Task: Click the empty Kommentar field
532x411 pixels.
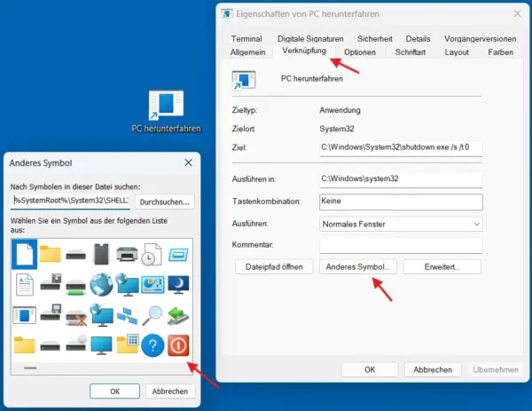Action: [x=401, y=245]
